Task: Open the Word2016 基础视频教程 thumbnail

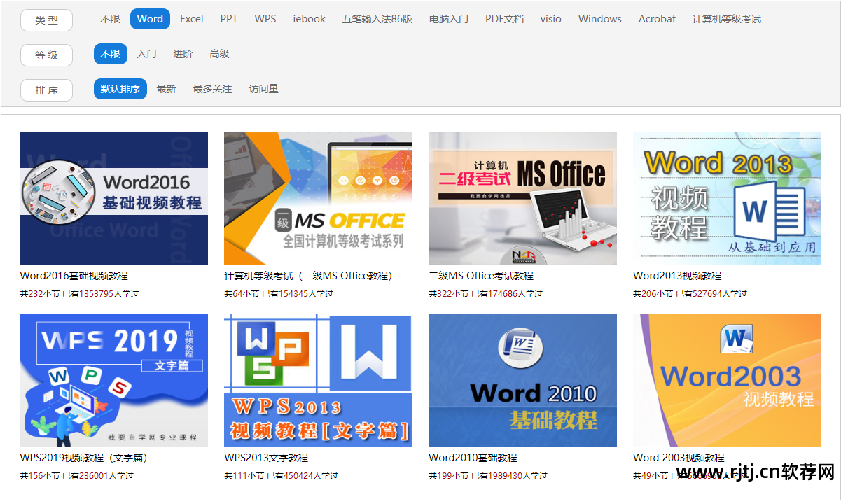Action: tap(113, 199)
